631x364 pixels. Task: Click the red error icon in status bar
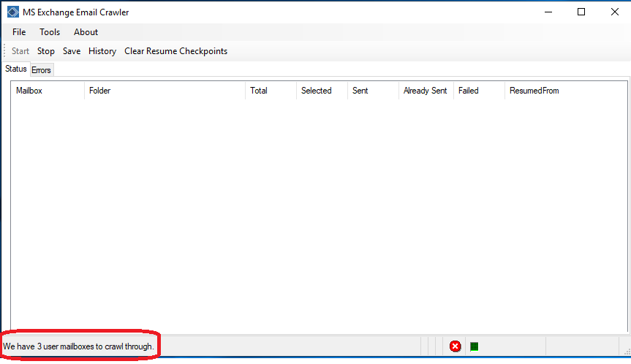pos(455,346)
